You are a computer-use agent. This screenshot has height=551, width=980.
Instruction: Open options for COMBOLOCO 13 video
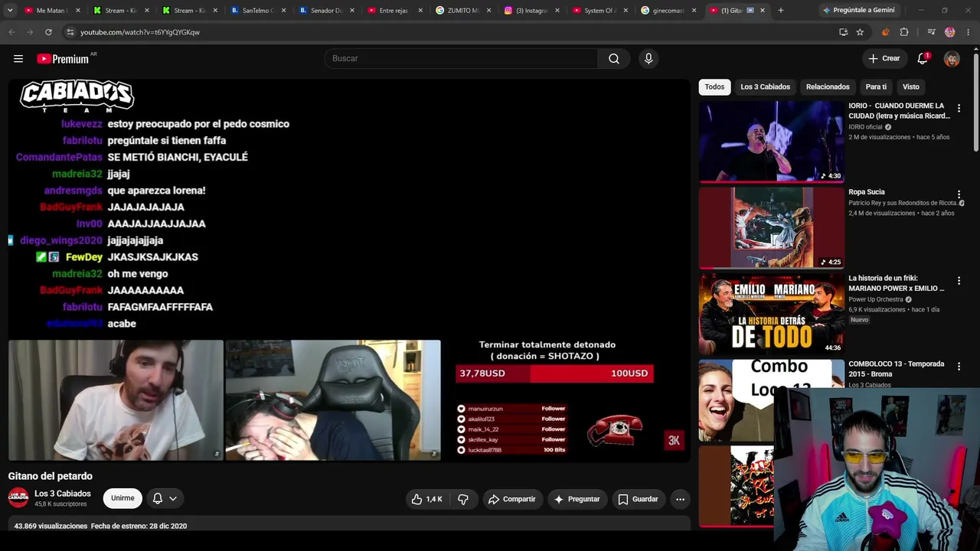[959, 367]
